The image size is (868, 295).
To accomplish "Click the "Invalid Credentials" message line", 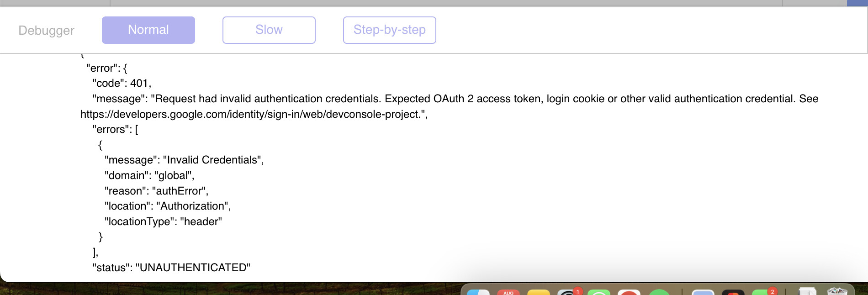I will 184,160.
